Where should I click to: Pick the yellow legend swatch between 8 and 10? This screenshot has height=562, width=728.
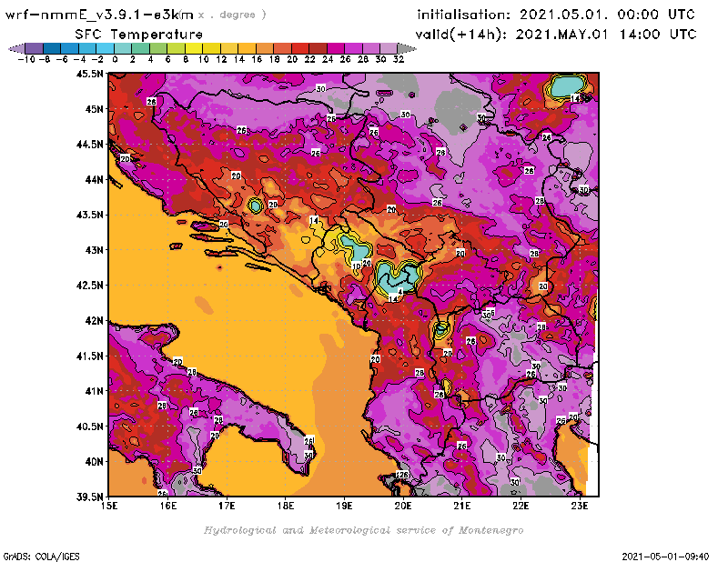coord(194,48)
